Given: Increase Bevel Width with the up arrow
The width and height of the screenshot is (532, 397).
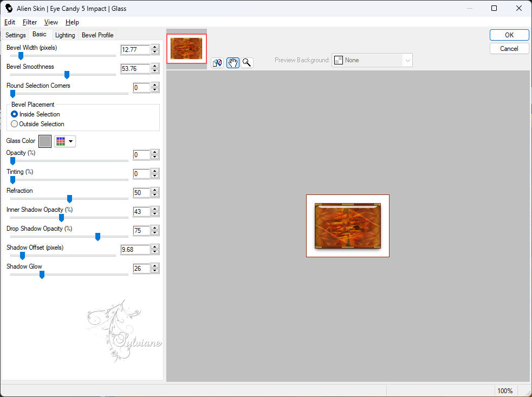Looking at the screenshot, I should click(155, 47).
